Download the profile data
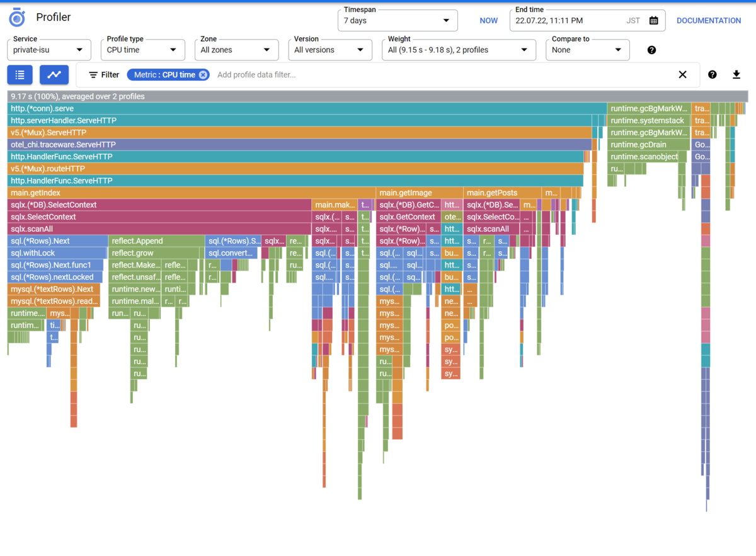This screenshot has height=556, width=756. click(x=736, y=75)
